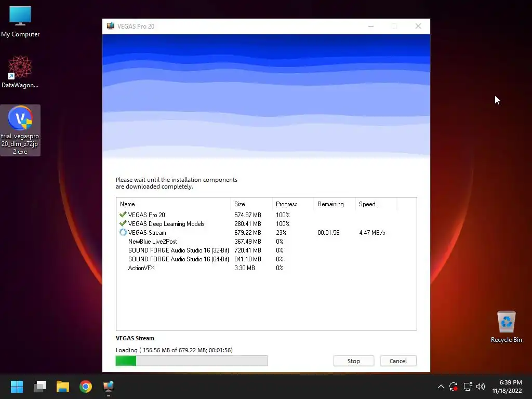Show hidden system tray icons

click(441, 387)
